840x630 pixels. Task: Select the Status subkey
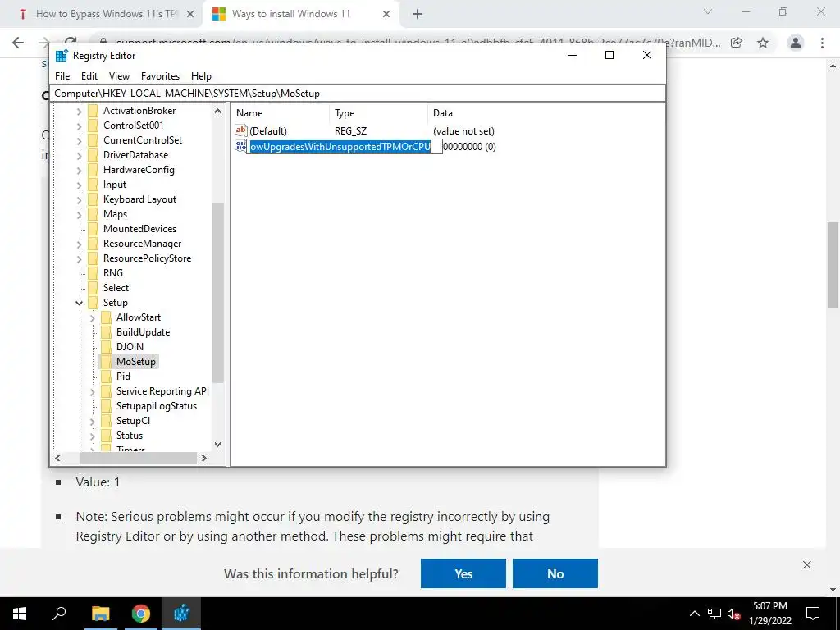[130, 436]
